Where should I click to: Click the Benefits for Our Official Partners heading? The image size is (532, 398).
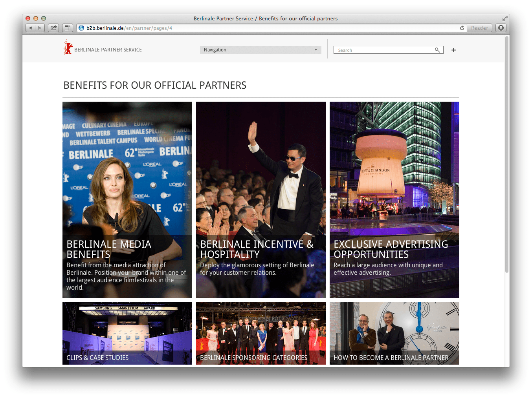click(155, 85)
